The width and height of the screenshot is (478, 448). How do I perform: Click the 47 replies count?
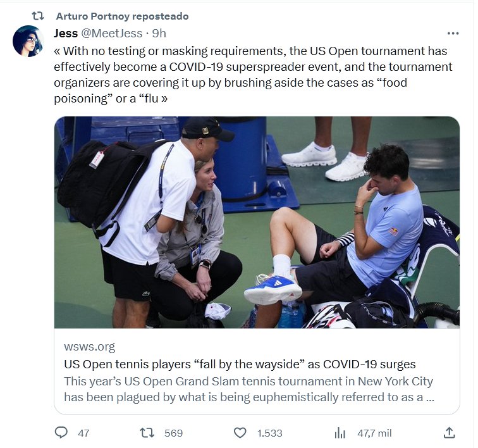83,433
